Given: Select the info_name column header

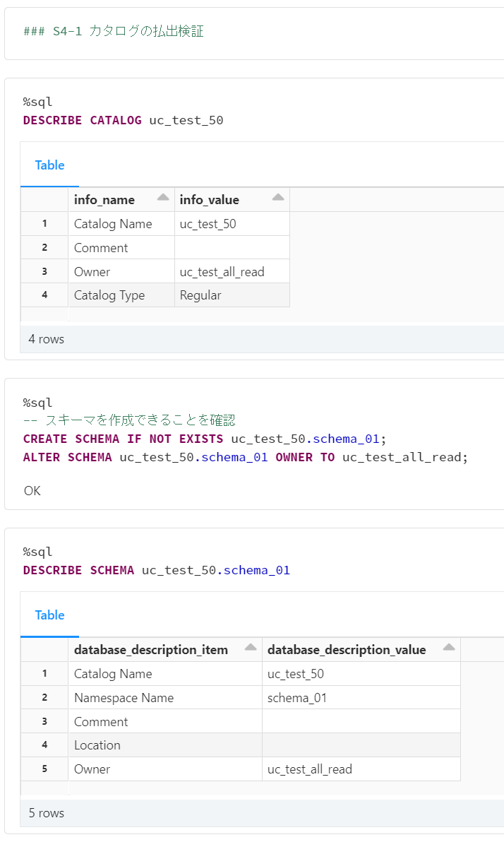Looking at the screenshot, I should [x=121, y=200].
